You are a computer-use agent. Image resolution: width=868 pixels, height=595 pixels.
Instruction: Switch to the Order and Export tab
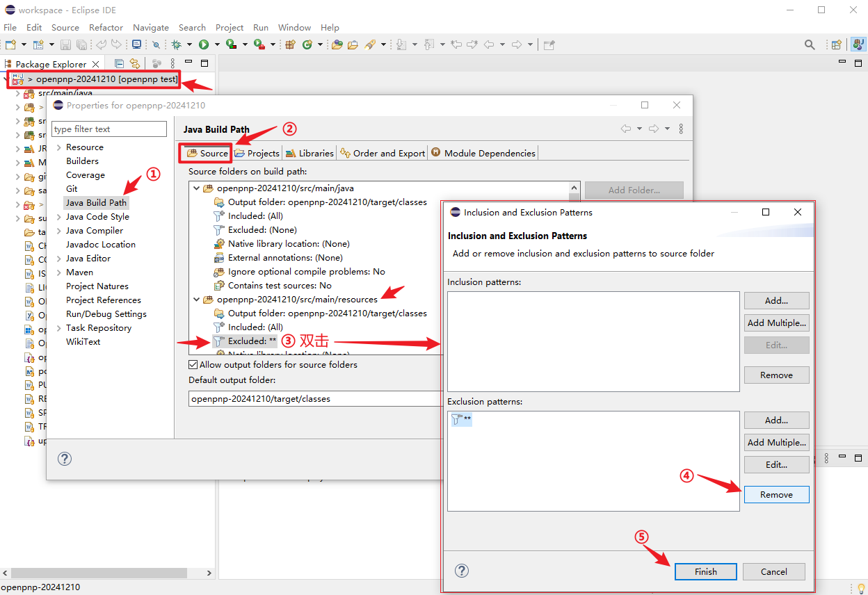tap(383, 153)
